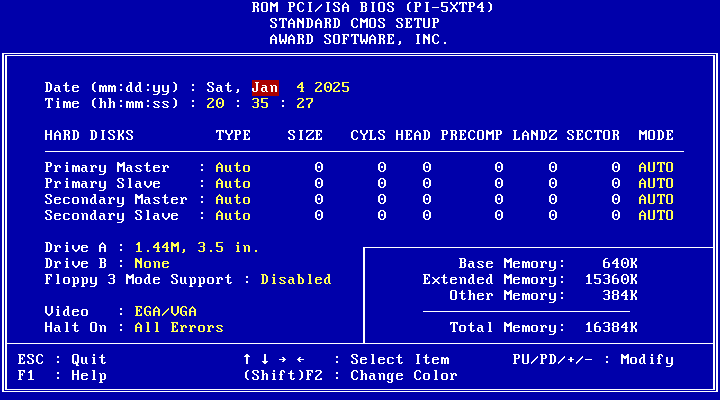Select Drive B None value

coord(152,264)
